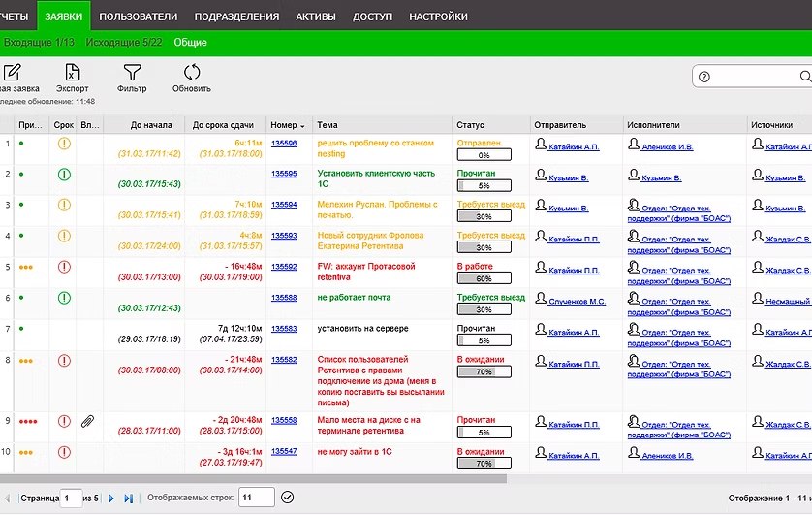Jump to last page arrow
This screenshot has height=515, width=812.
(129, 499)
